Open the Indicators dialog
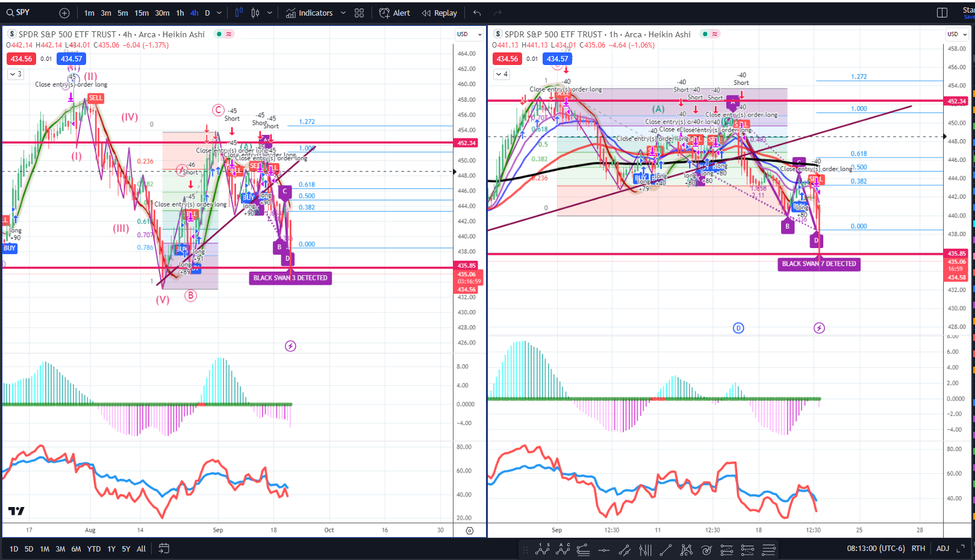975x560 pixels. (x=309, y=13)
